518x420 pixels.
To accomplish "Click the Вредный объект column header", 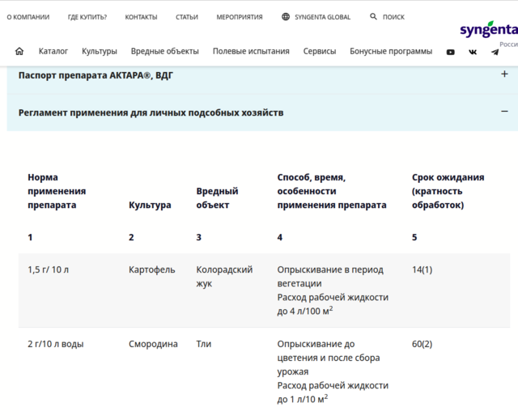I will (217, 198).
